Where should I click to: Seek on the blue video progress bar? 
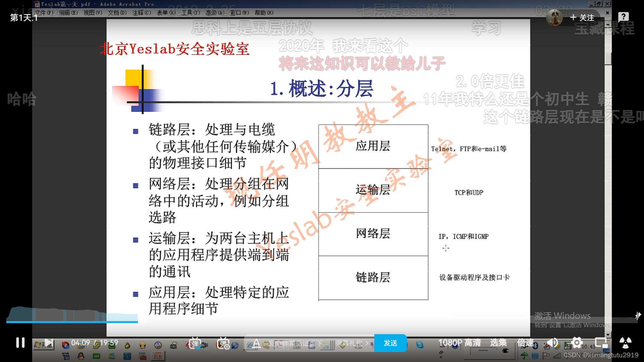pos(72,322)
